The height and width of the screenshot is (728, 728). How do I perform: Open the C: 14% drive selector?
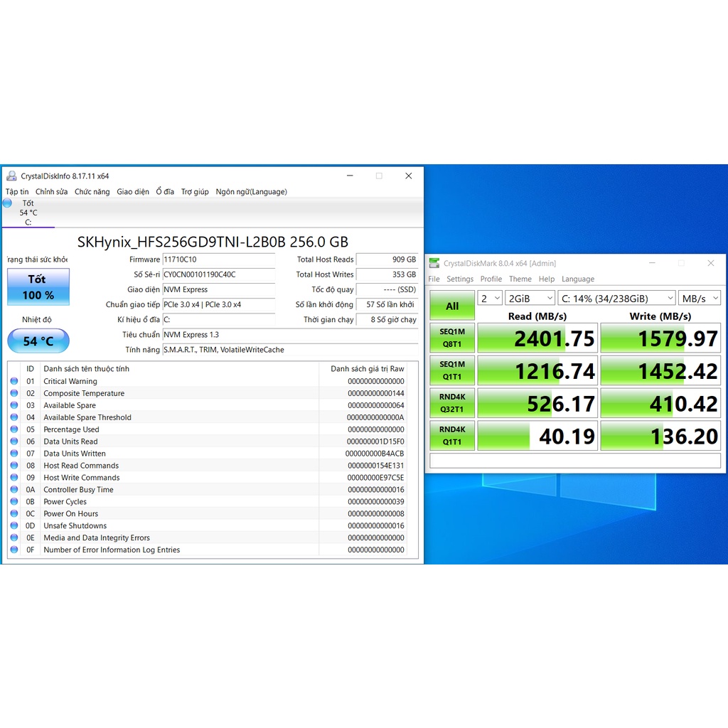616,299
